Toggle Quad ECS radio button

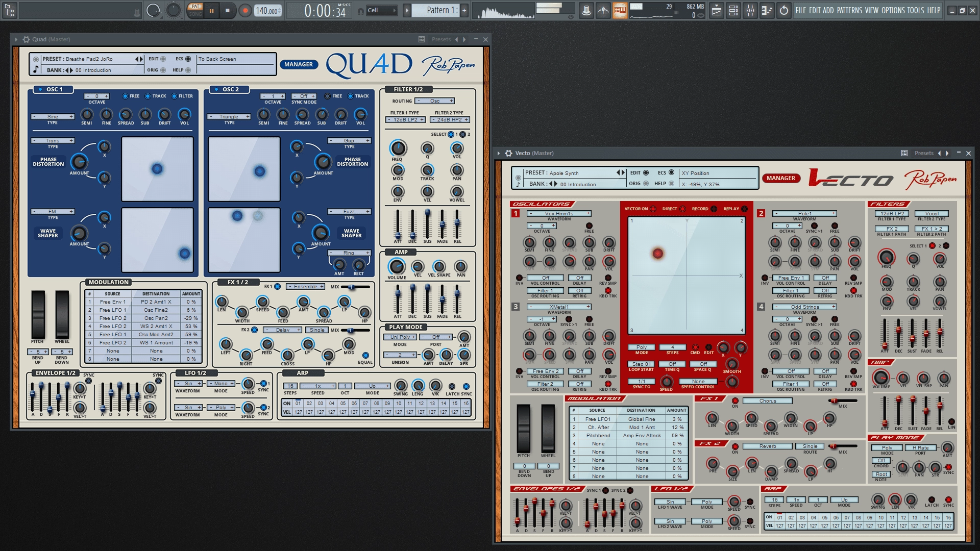pos(188,59)
